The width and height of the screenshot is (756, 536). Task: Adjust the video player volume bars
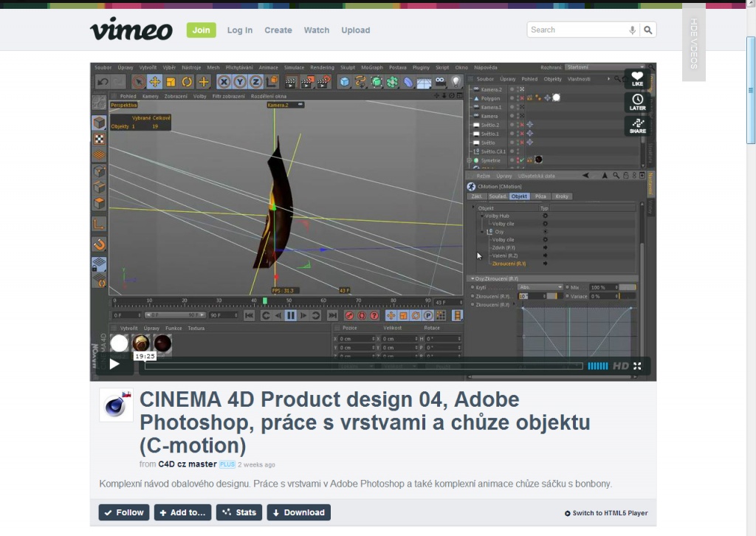[x=598, y=366]
